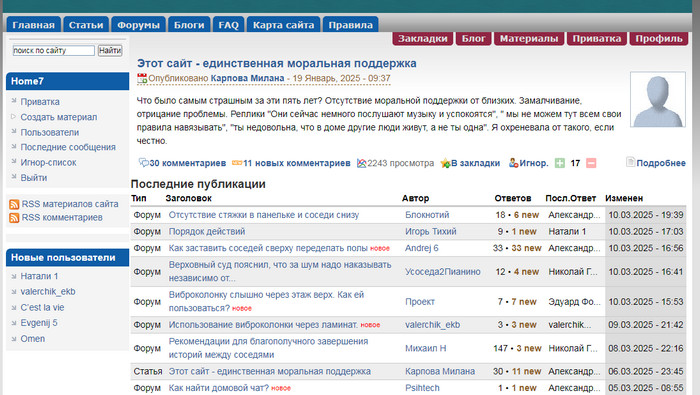The width and height of the screenshot is (700, 395).
Task: Click the Подробнее document icon
Action: point(630,162)
